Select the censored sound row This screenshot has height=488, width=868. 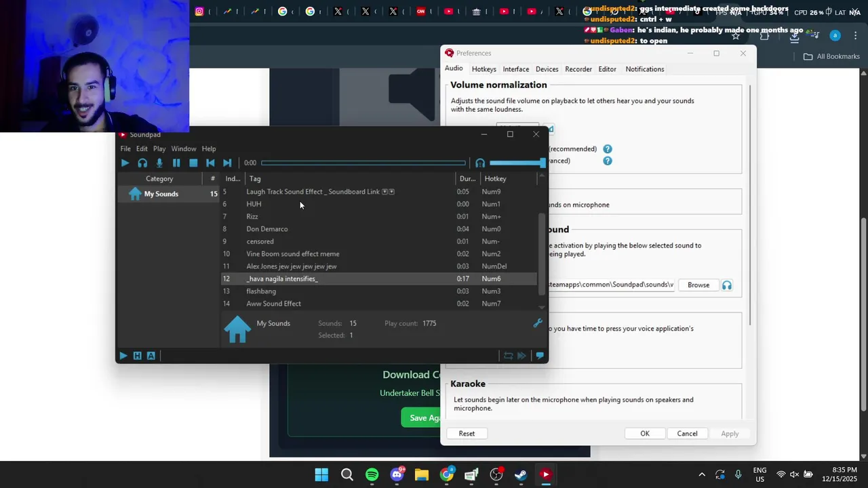point(378,241)
